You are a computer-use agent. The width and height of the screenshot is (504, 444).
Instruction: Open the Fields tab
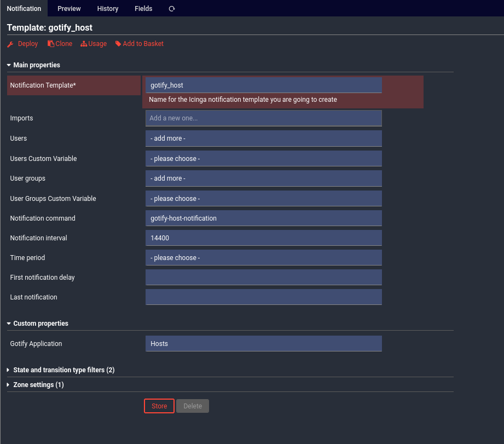(143, 9)
